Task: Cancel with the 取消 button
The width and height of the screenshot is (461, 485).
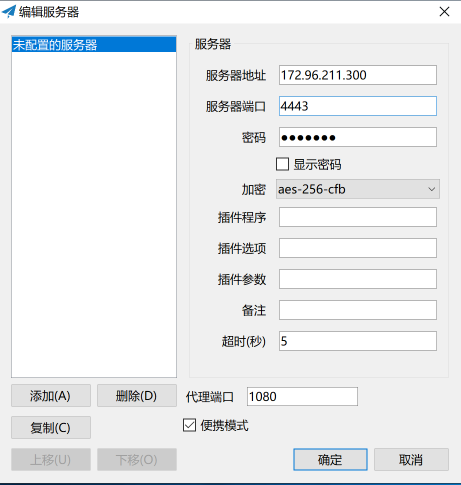Action: click(x=411, y=460)
